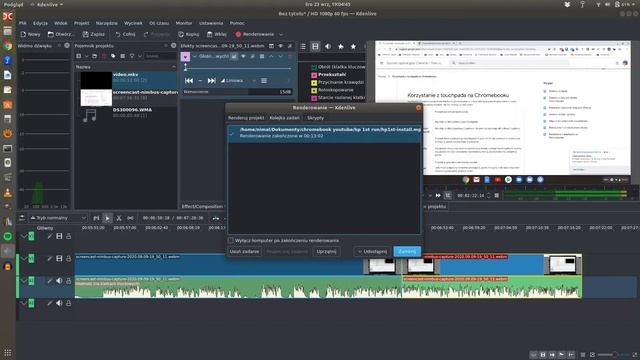Select the razor cut tool in timeline toolbar
Image resolution: width=640 pixels, height=360 pixels.
119,218
